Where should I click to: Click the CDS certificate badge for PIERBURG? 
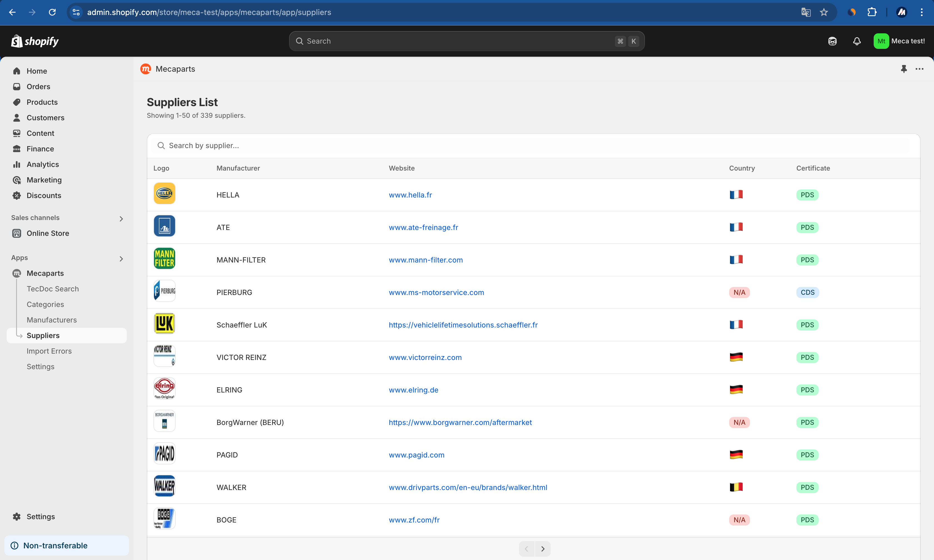coord(808,292)
